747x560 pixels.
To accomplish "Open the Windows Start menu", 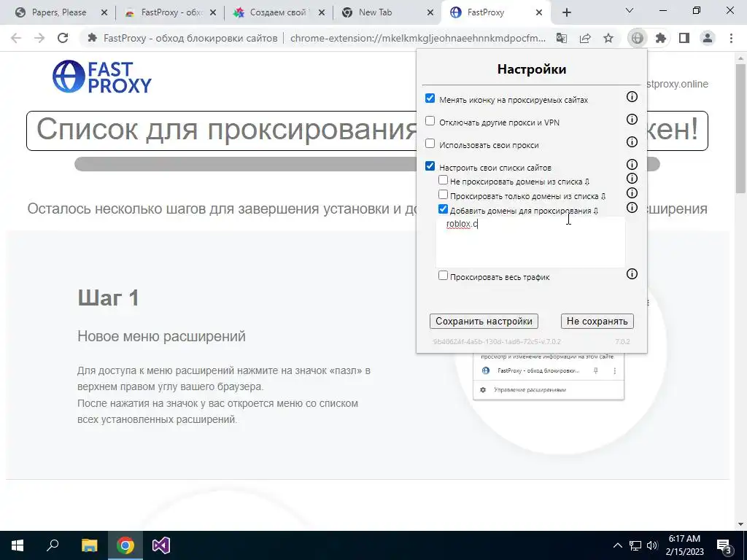I will [x=18, y=545].
